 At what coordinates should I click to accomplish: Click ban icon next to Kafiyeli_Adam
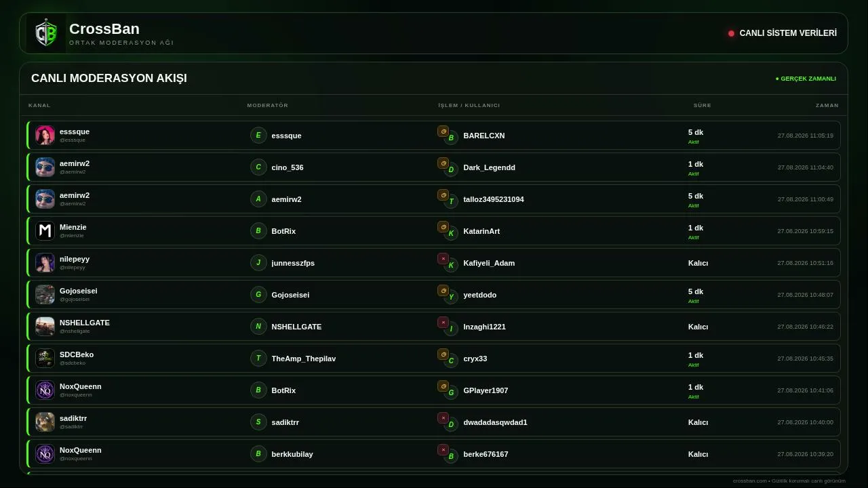point(443,259)
